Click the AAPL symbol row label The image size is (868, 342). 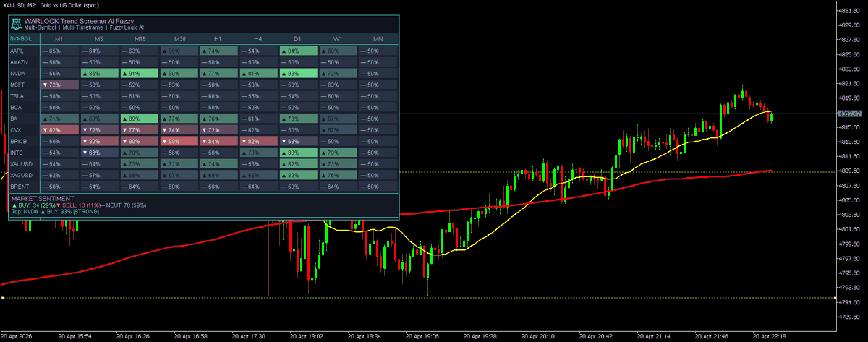17,51
